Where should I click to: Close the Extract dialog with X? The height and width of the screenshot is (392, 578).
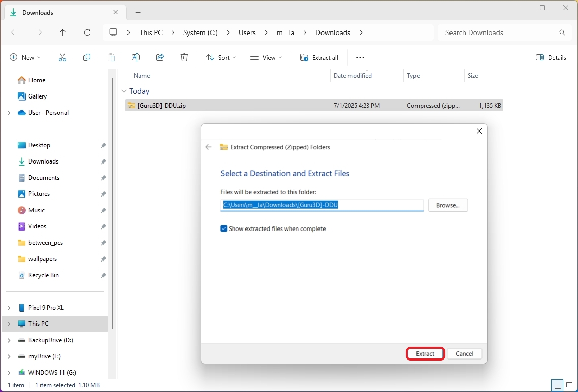(479, 131)
